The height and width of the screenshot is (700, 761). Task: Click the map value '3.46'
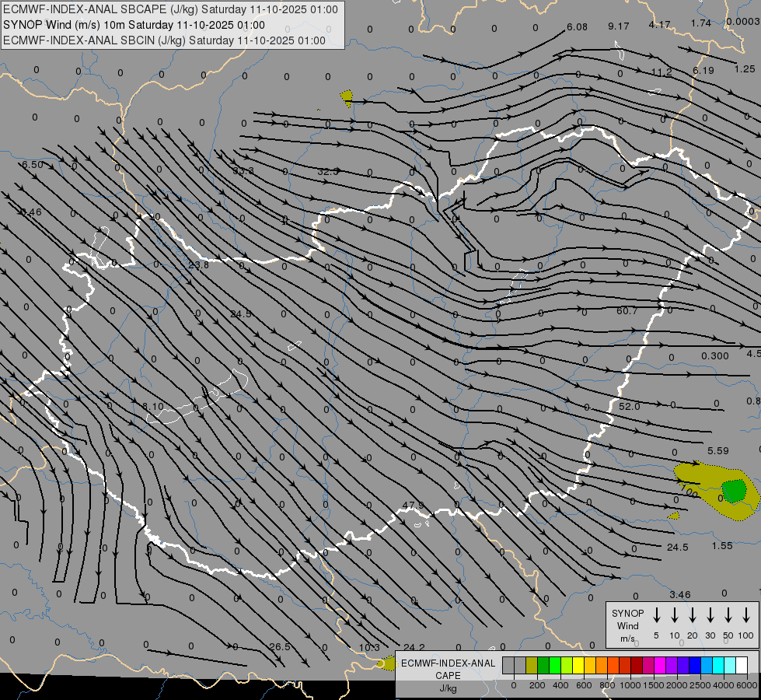pos(680,594)
